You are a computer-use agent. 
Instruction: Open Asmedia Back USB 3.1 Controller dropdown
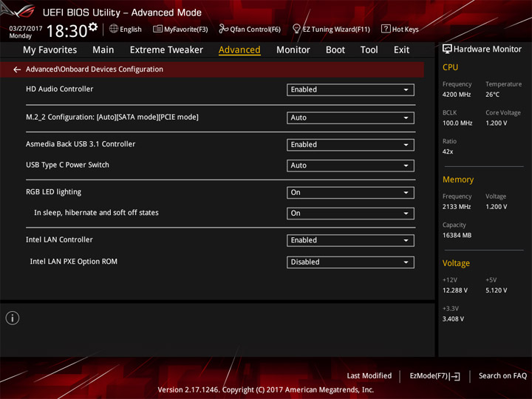pyautogui.click(x=350, y=145)
